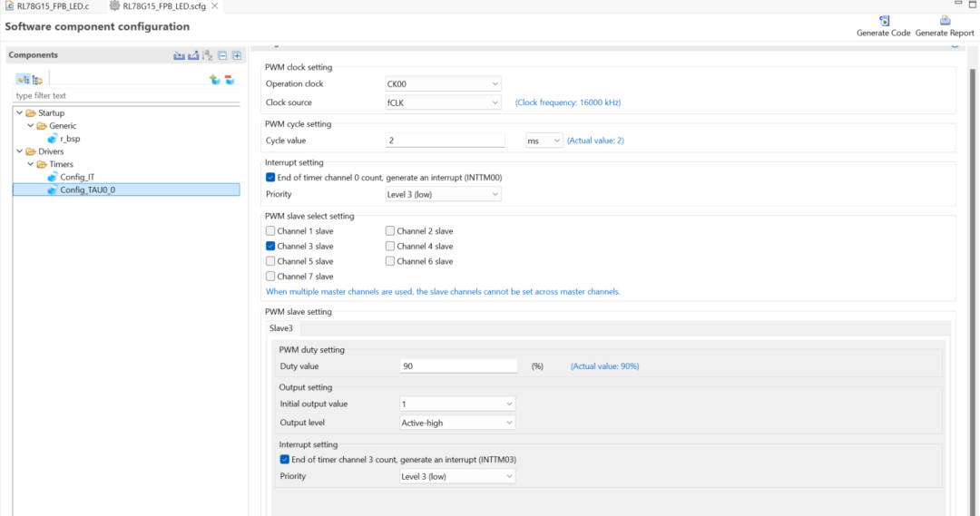Click the Duty value input field
The image size is (980, 516).
tap(458, 366)
